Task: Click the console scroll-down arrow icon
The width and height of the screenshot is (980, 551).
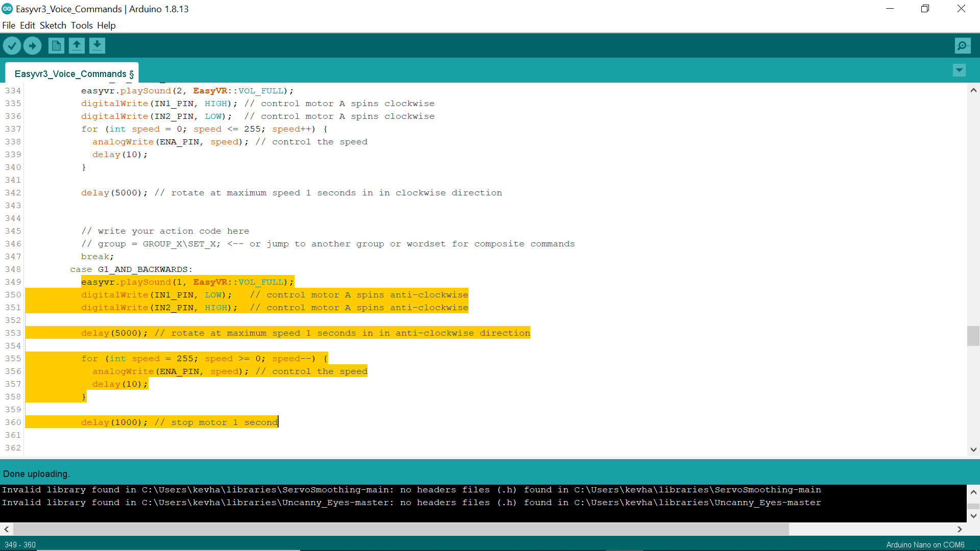Action: (x=973, y=516)
